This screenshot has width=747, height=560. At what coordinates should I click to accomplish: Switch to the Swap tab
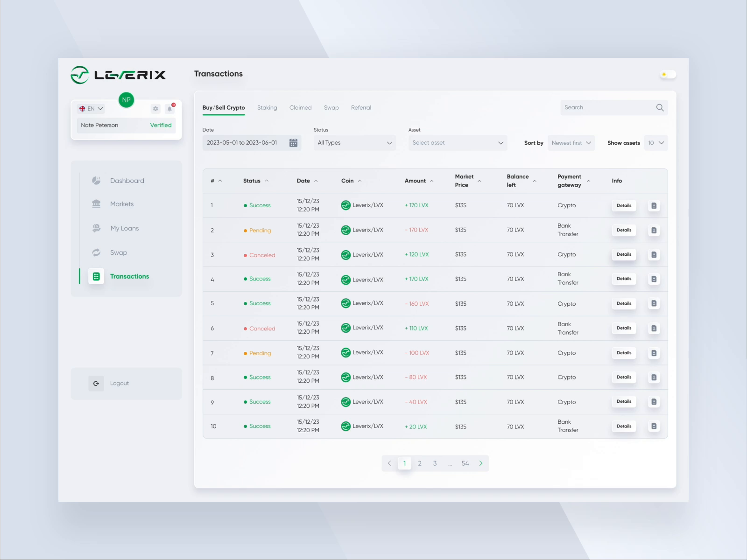pyautogui.click(x=331, y=108)
